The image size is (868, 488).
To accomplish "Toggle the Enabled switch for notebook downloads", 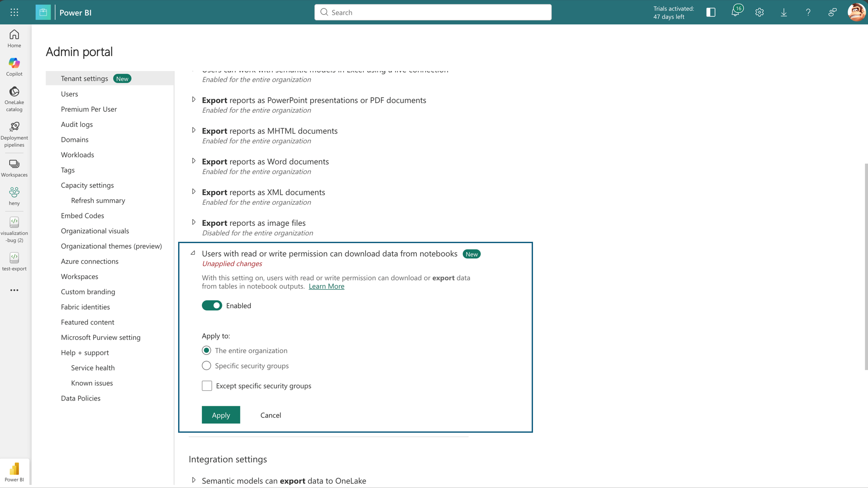I will [212, 305].
